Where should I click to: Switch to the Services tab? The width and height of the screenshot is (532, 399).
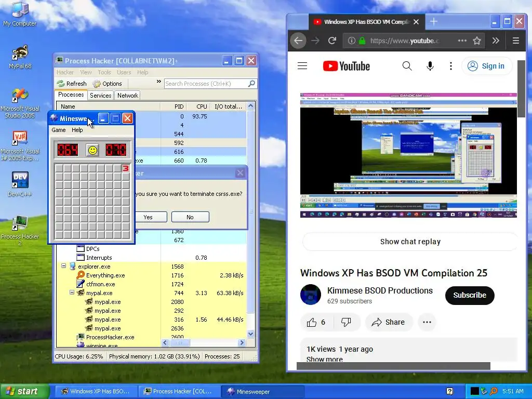[100, 96]
